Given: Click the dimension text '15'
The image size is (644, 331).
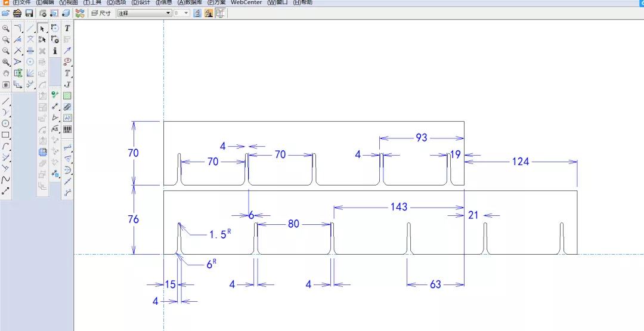Looking at the screenshot, I should tap(170, 284).
